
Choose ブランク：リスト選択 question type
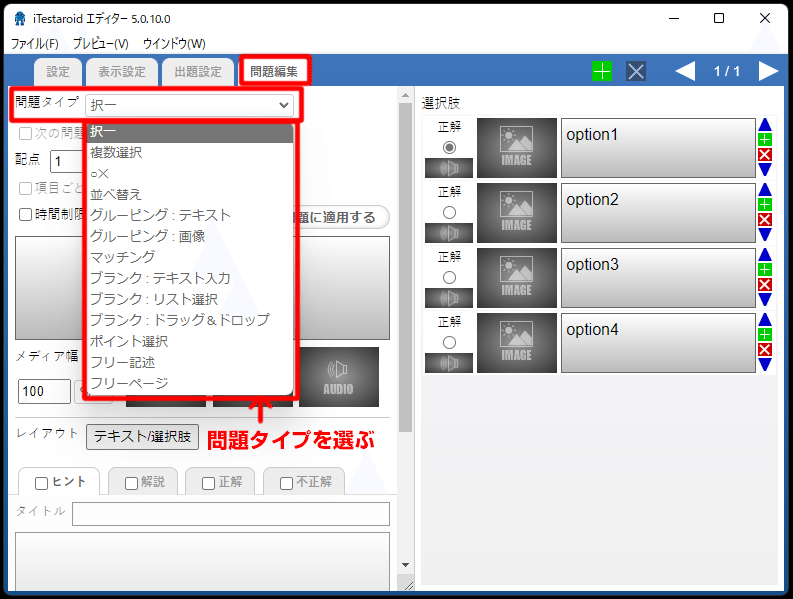coord(190,299)
